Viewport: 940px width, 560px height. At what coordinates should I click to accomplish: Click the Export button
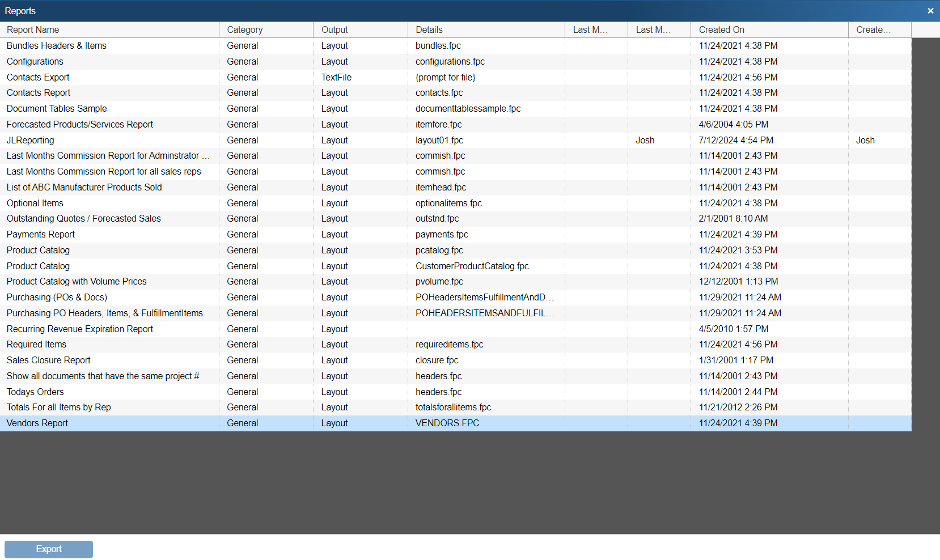pos(49,549)
